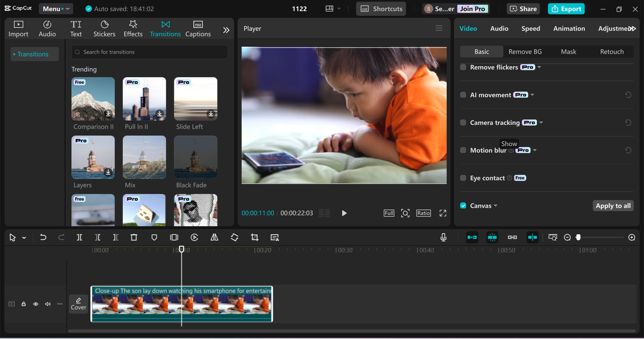This screenshot has width=644, height=339.
Task: Click the Rotate icon in timeline toolbar
Action: [234, 237]
